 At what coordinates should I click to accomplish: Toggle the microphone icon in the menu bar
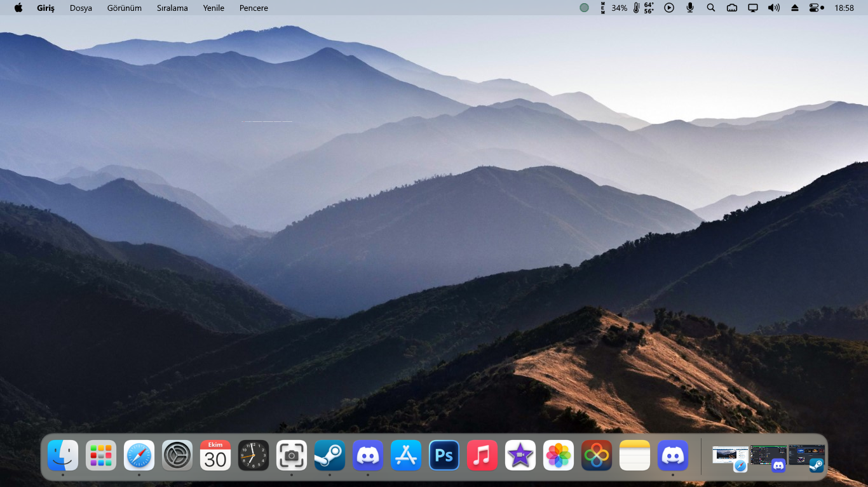[689, 8]
